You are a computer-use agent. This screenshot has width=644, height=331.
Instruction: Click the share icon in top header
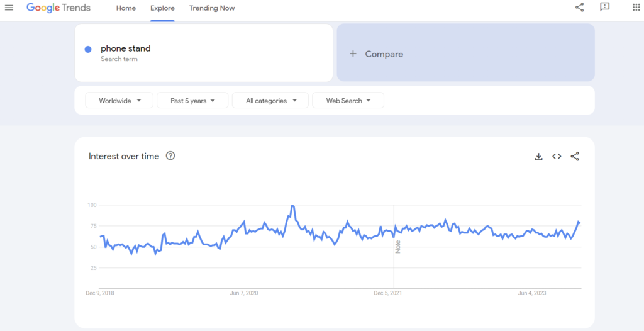[x=579, y=8]
